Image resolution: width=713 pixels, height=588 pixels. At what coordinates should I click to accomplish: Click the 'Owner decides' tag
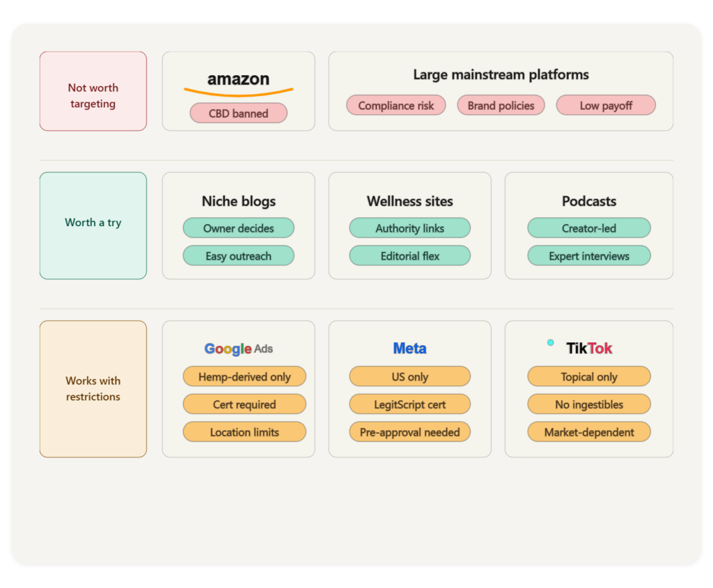(238, 228)
